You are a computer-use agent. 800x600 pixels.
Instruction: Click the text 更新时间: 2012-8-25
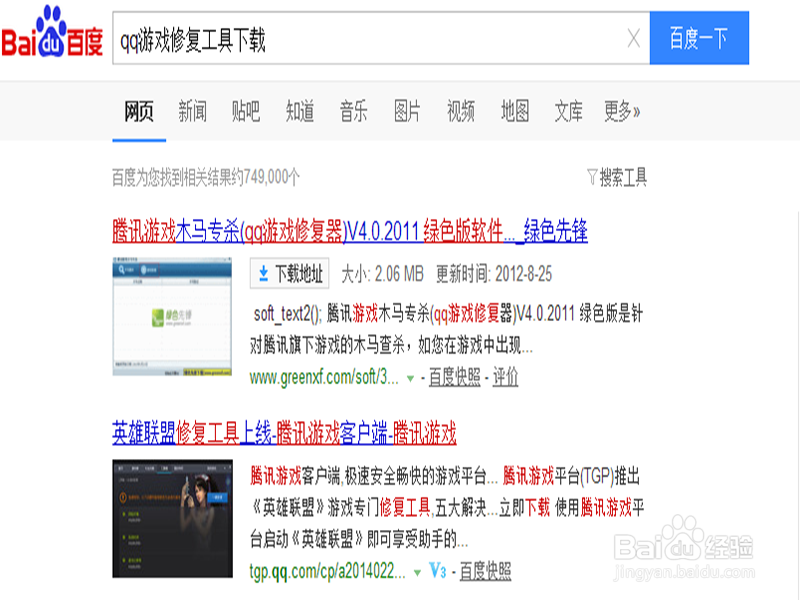(x=494, y=274)
